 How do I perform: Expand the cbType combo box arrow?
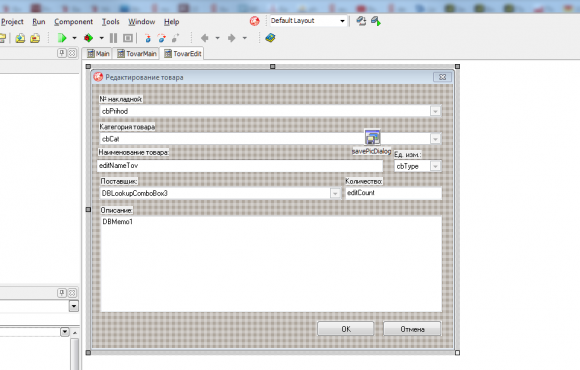[435, 166]
